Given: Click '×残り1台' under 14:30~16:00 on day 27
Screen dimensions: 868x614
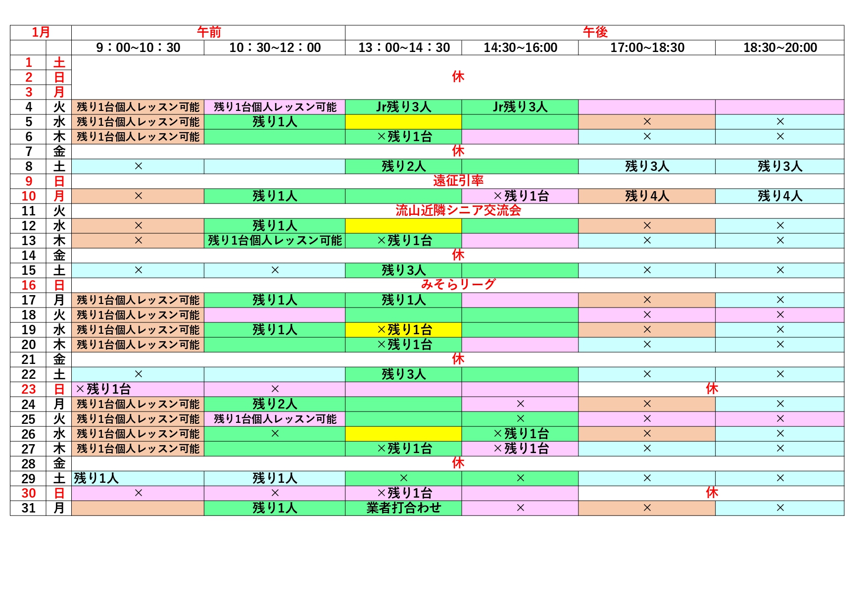Looking at the screenshot, I should pos(521,449).
